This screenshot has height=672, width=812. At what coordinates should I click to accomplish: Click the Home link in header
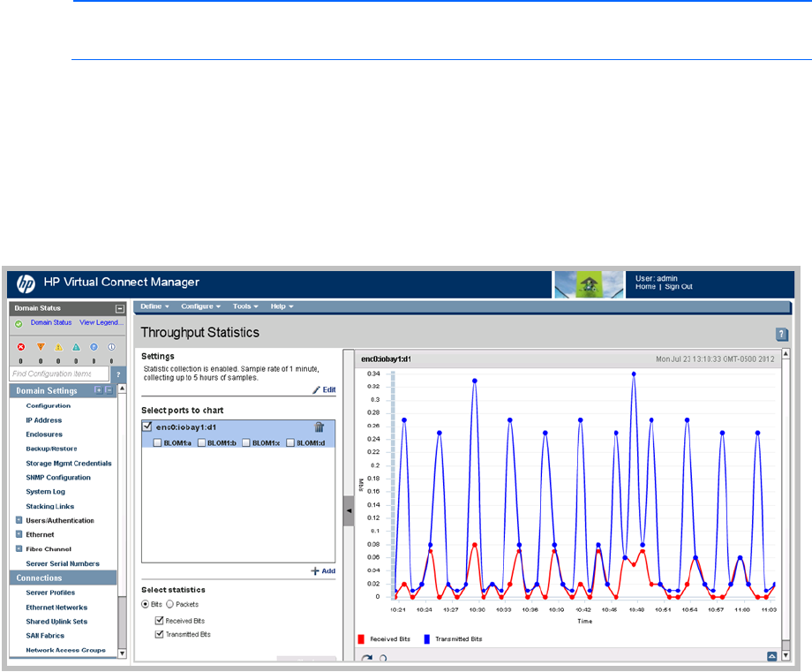(x=645, y=286)
